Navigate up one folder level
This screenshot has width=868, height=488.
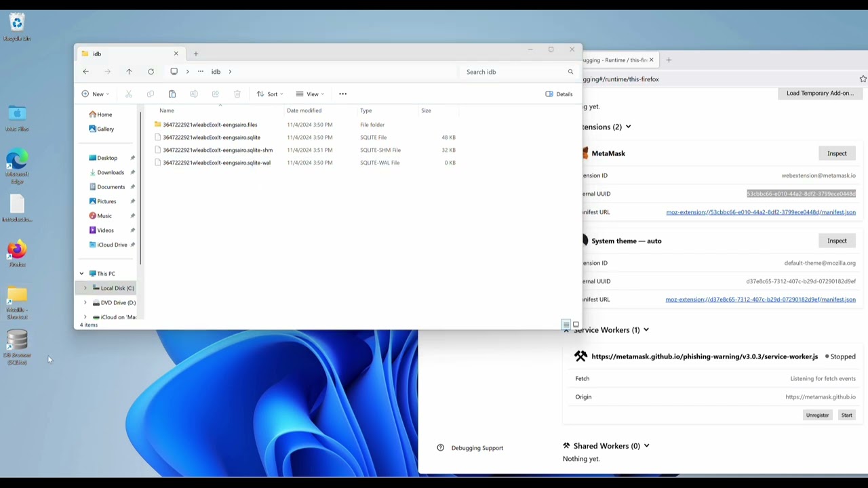[x=129, y=72]
